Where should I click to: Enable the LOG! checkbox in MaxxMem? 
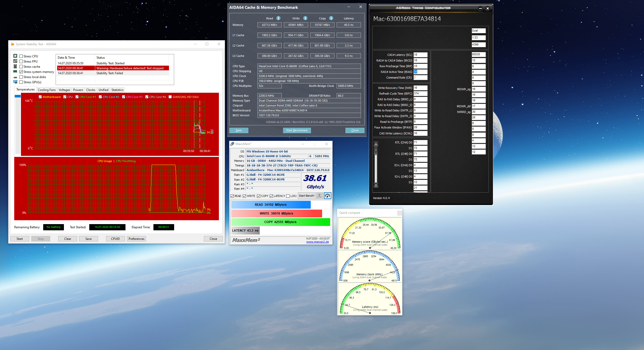288,196
